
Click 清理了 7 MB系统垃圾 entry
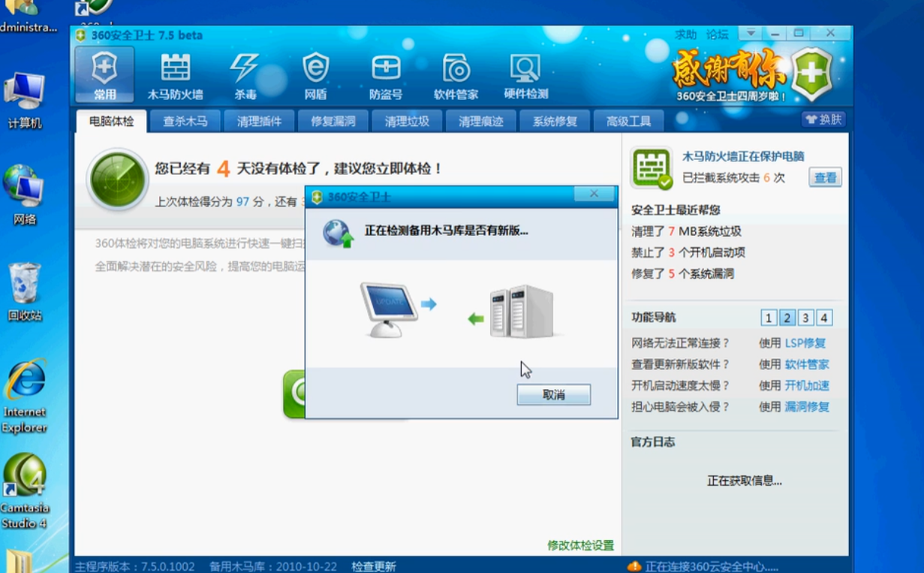pyautogui.click(x=686, y=231)
